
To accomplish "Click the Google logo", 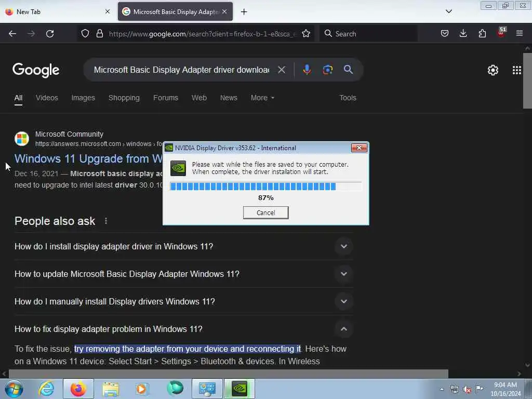I will (36, 70).
